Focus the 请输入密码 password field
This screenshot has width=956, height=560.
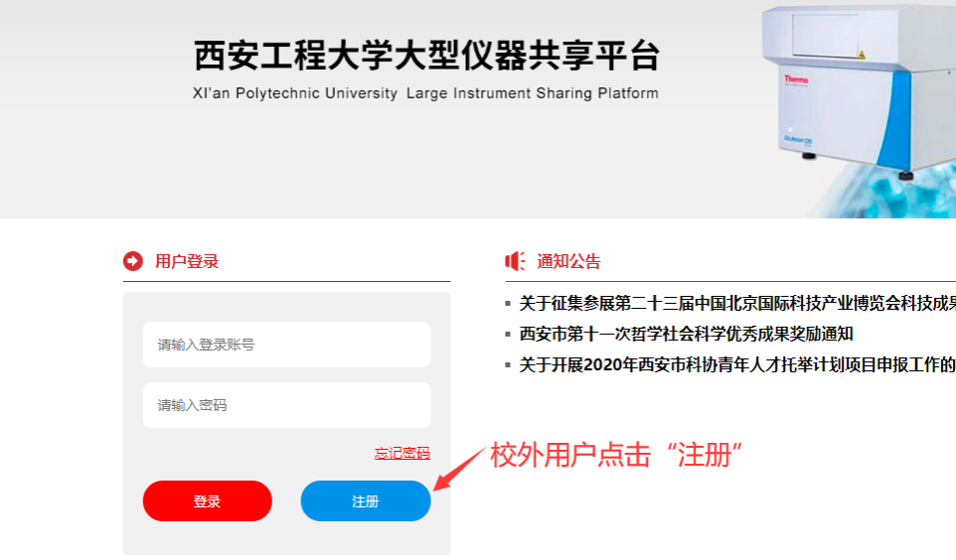tap(286, 405)
